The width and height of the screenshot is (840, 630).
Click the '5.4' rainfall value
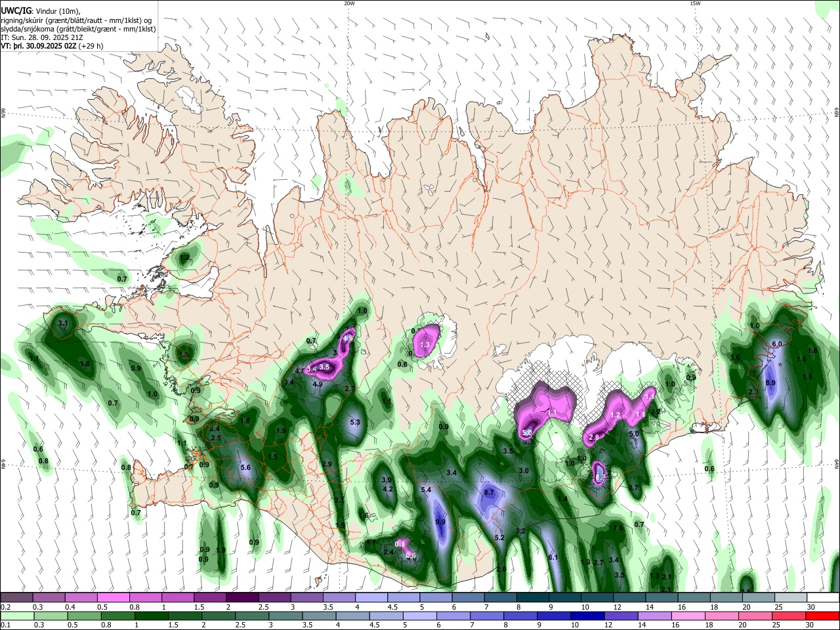pos(425,490)
